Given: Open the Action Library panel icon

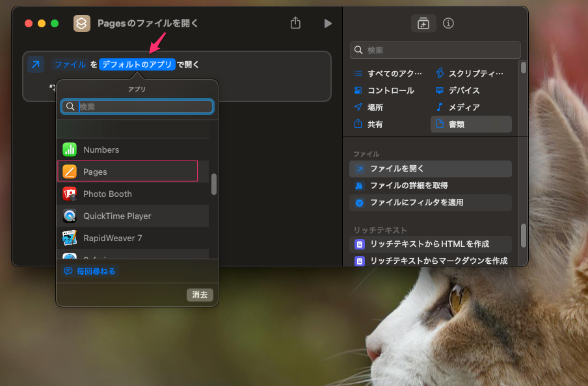Looking at the screenshot, I should pyautogui.click(x=423, y=23).
